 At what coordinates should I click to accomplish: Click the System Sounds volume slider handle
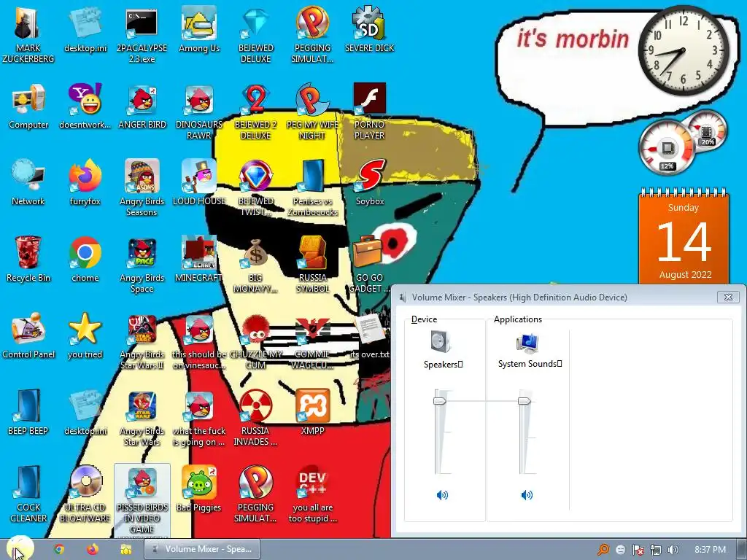click(524, 401)
